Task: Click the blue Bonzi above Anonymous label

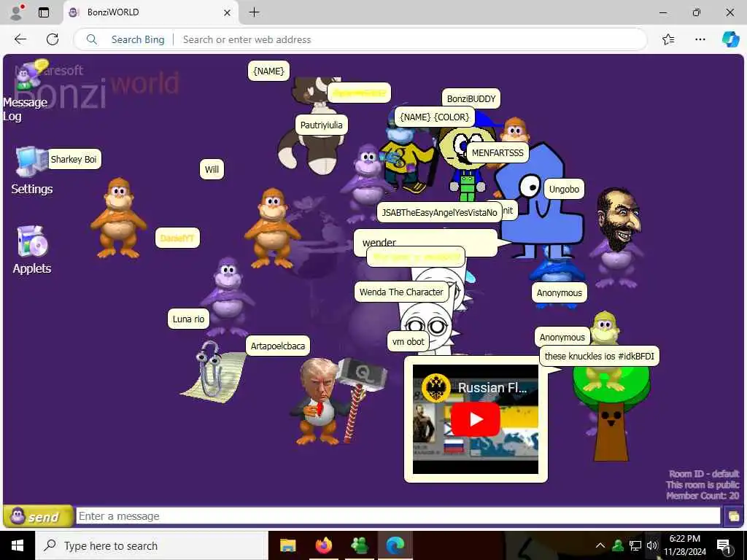Action: [x=557, y=271]
